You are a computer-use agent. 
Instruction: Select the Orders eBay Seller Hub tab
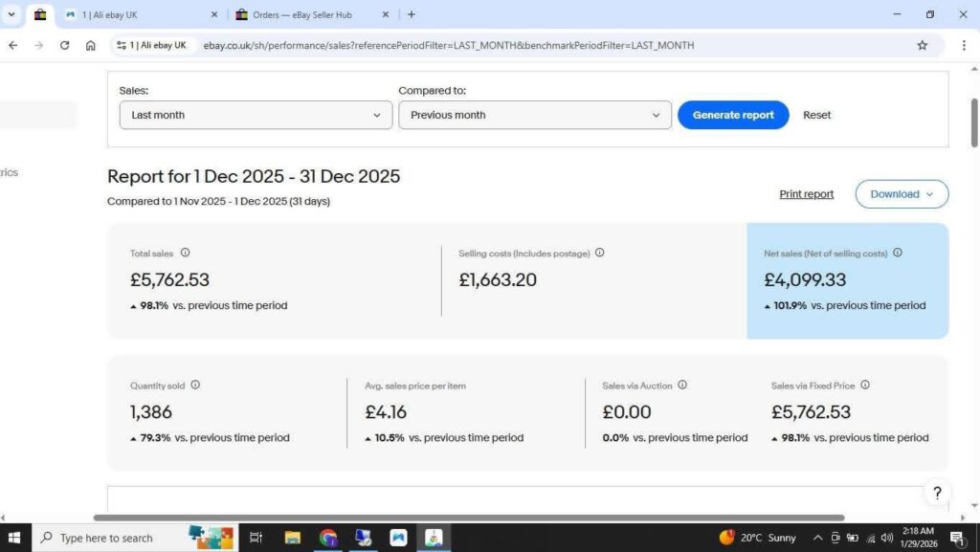(x=311, y=14)
